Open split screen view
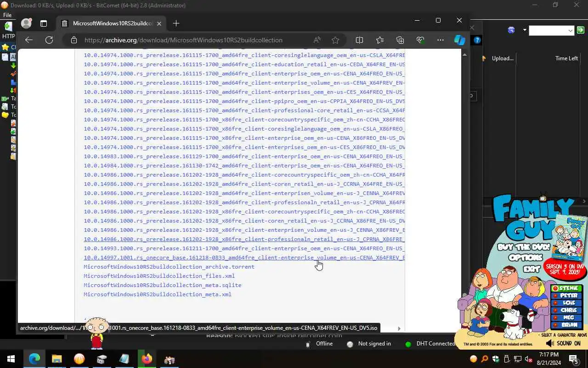The width and height of the screenshot is (588, 368). pyautogui.click(x=359, y=40)
